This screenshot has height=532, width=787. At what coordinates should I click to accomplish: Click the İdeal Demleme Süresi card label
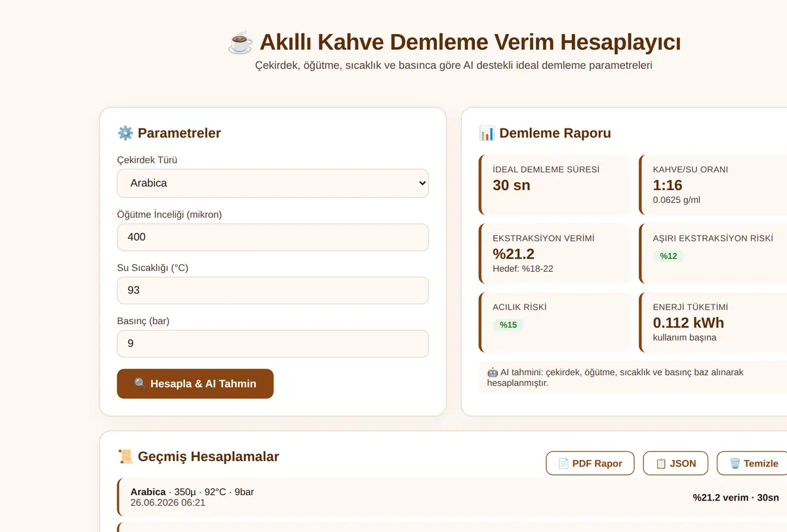546,169
